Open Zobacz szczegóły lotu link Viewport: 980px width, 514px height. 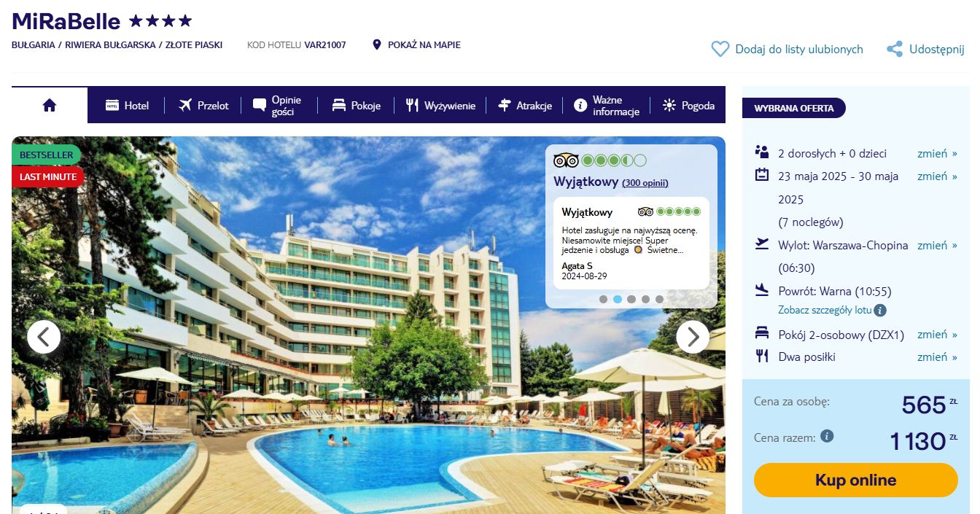(825, 310)
